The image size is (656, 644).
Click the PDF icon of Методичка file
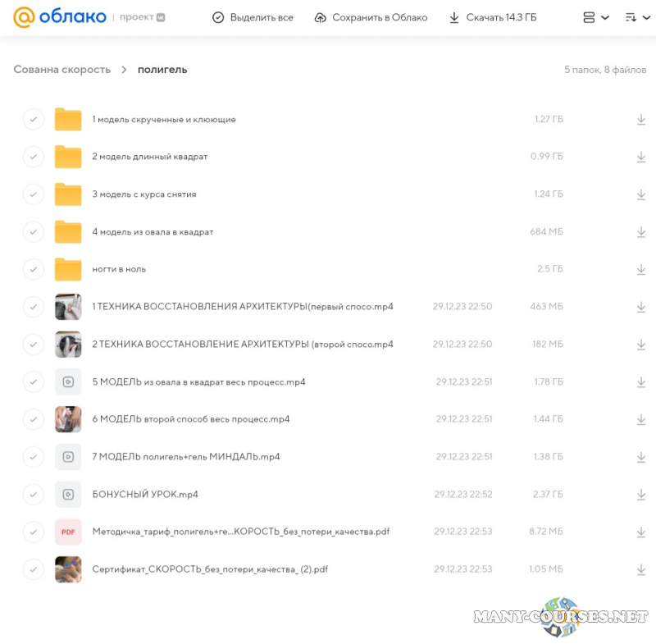coord(68,532)
